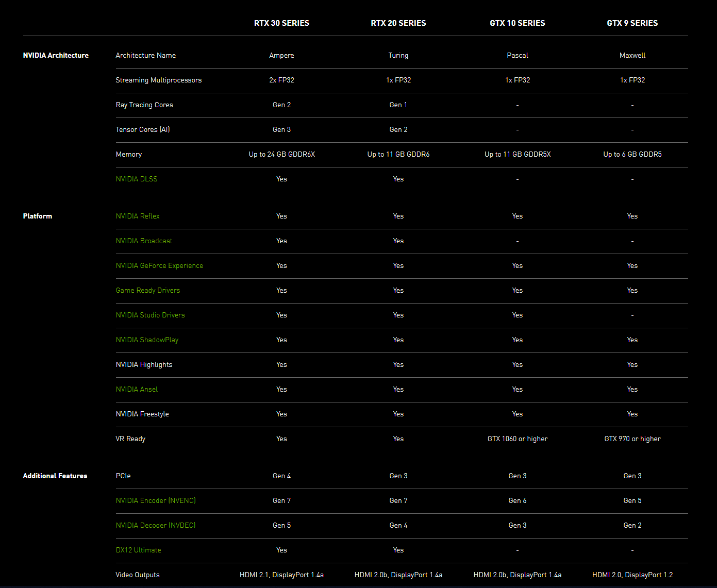Click the Maxwell architecture cell

[632, 55]
